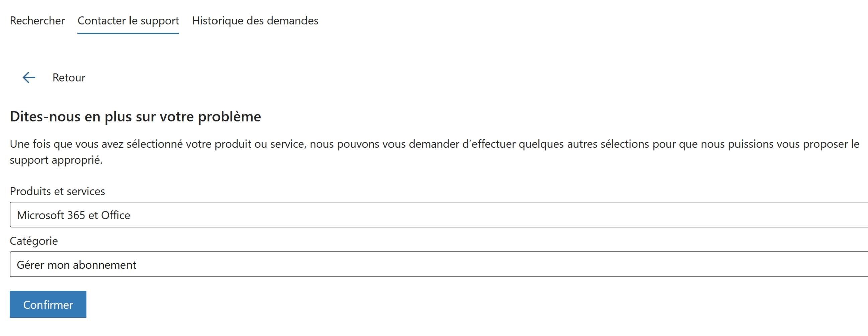Click the phrase support approprié
Screen dimensions: 868x336
[x=56, y=160]
